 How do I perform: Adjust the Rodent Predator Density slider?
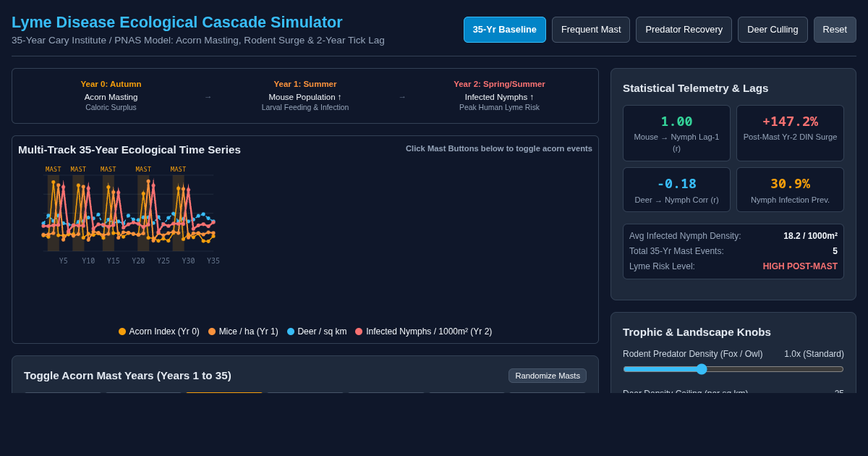[733, 369]
